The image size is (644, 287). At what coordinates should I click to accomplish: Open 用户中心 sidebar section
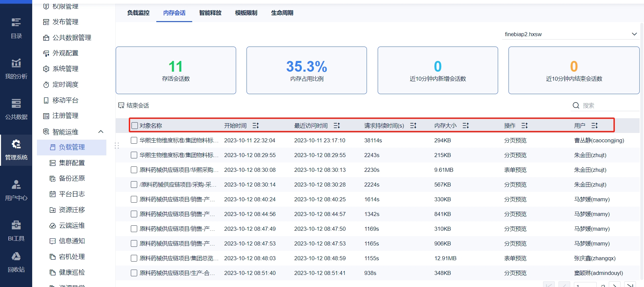(16, 191)
